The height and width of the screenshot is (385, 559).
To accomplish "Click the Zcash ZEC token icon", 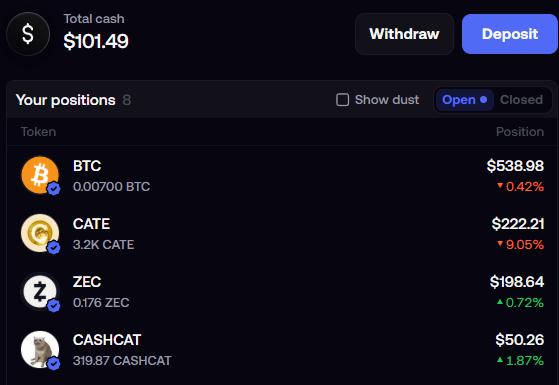I will [40, 291].
